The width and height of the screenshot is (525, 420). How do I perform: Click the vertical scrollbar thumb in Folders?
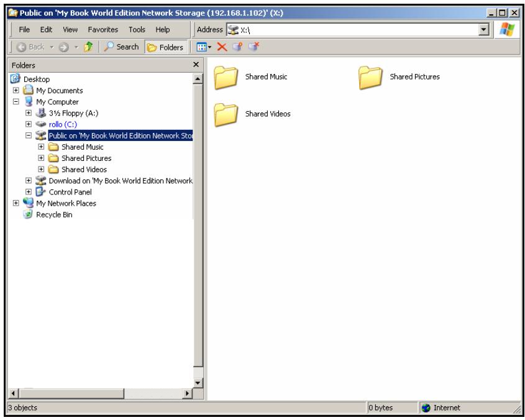pos(198,225)
